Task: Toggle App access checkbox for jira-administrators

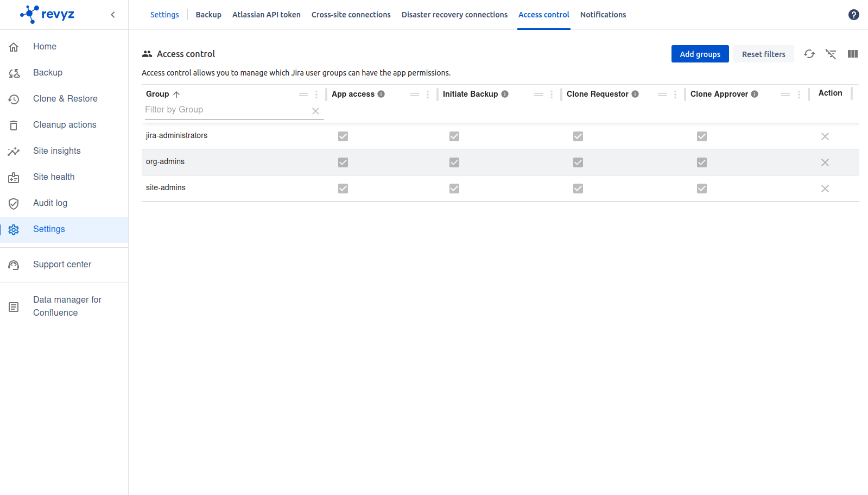Action: 343,136
